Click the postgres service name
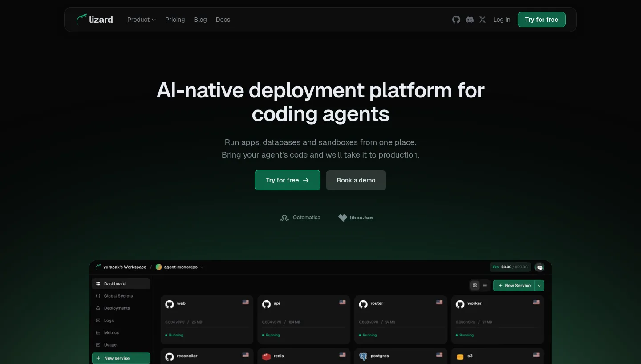Screen dimensions: 641x364 (380, 356)
